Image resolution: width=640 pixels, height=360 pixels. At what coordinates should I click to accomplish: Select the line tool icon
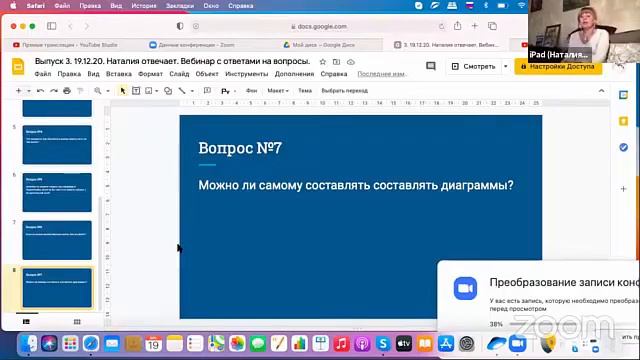click(182, 91)
